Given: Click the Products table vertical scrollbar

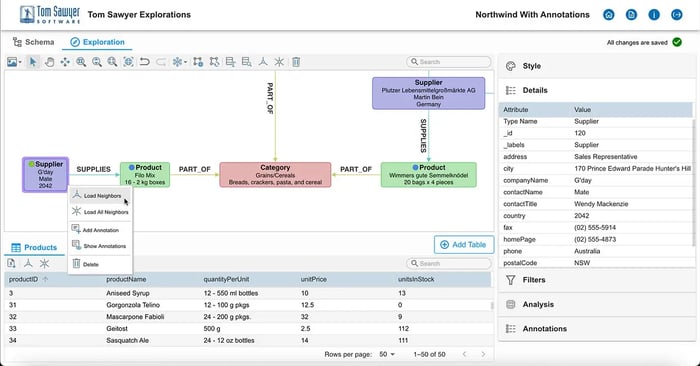Looking at the screenshot, I should [492, 306].
